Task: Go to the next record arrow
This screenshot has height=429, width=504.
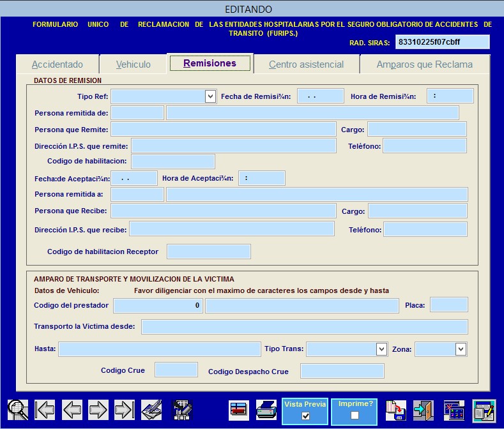Action: (98, 410)
